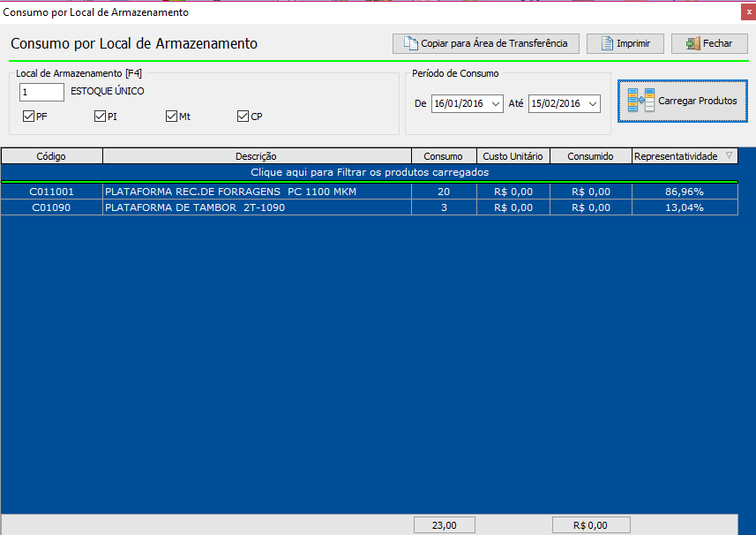This screenshot has width=756, height=535.
Task: Close the window with the X button
Action: click(740, 12)
